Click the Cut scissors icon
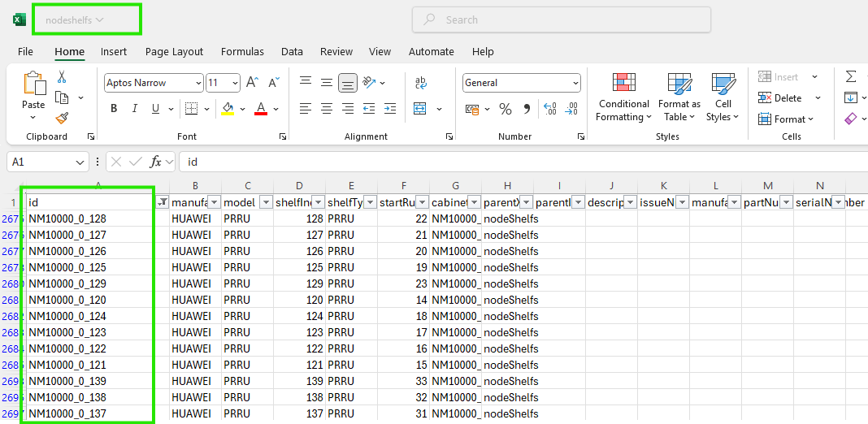 (x=62, y=77)
